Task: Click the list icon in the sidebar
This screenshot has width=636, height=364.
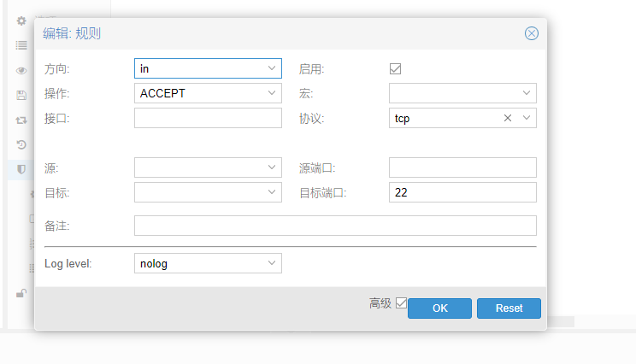Action: (x=21, y=45)
